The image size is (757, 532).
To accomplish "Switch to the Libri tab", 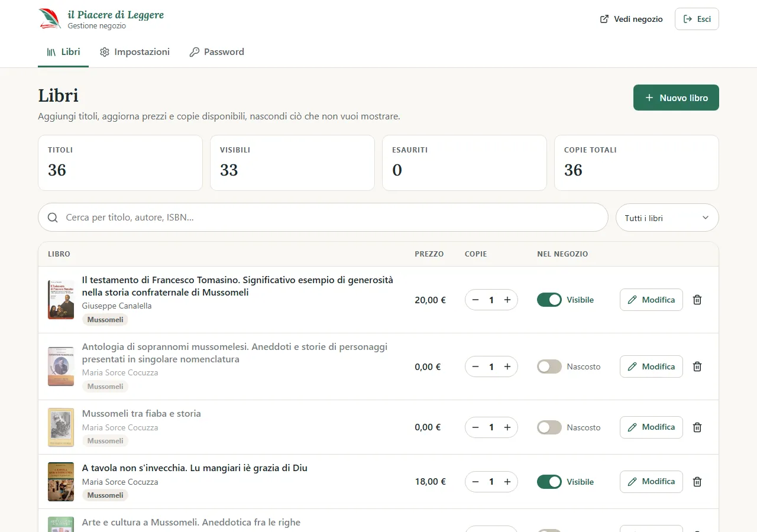I will pos(63,52).
